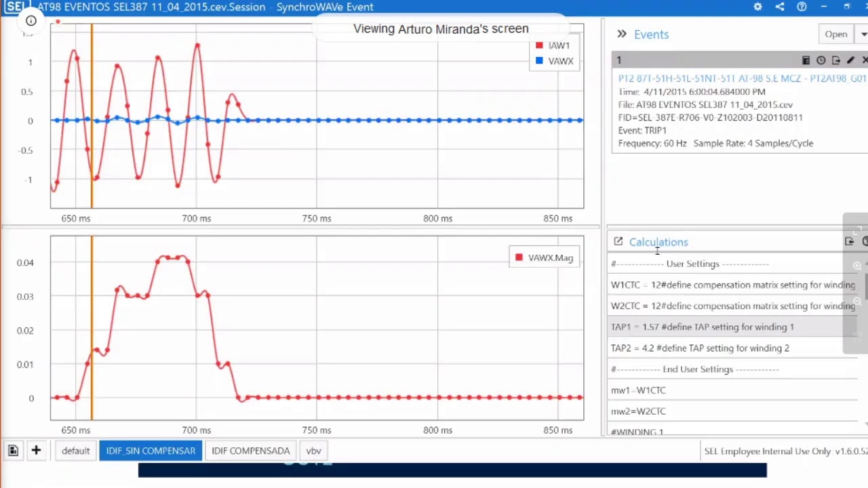Click the 700 ms label on top chart axis

pyautogui.click(x=197, y=218)
